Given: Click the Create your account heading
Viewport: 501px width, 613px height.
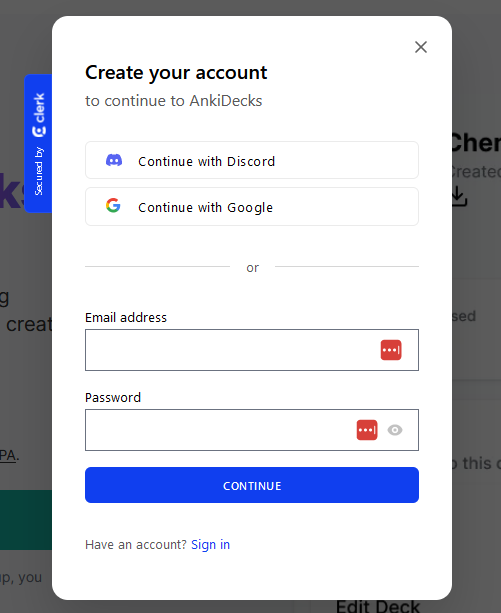Looking at the screenshot, I should tap(176, 73).
